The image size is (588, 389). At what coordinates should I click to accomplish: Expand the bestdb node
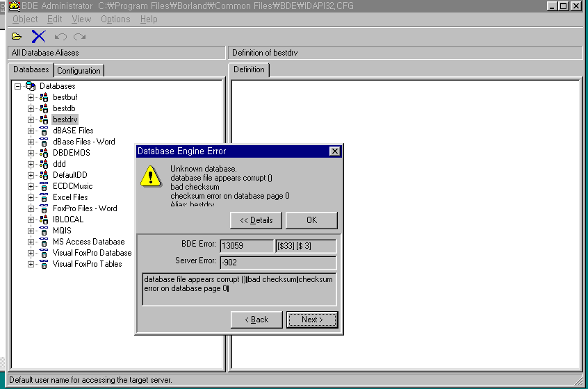coord(31,108)
